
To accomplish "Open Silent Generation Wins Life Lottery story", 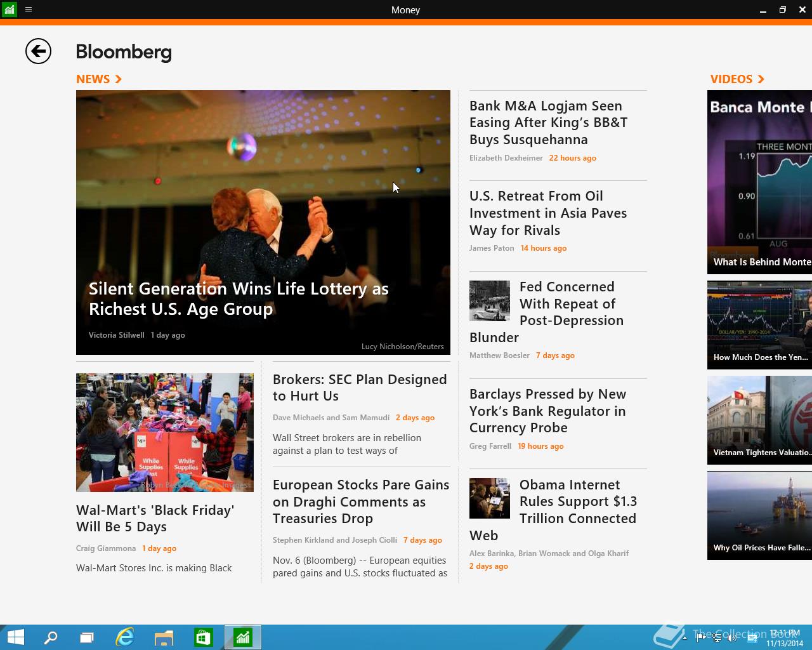I will click(x=263, y=222).
